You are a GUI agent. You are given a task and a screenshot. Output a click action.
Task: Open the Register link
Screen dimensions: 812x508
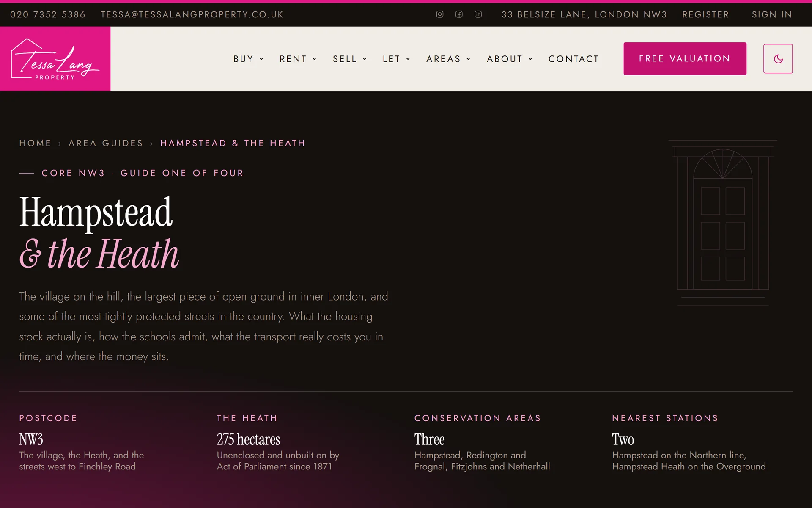coord(705,14)
